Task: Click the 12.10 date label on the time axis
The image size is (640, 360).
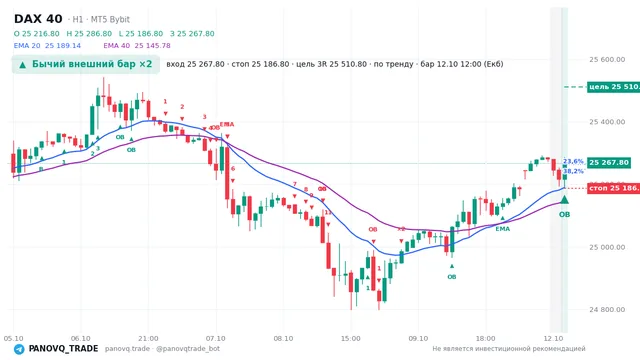Action: 553,339
